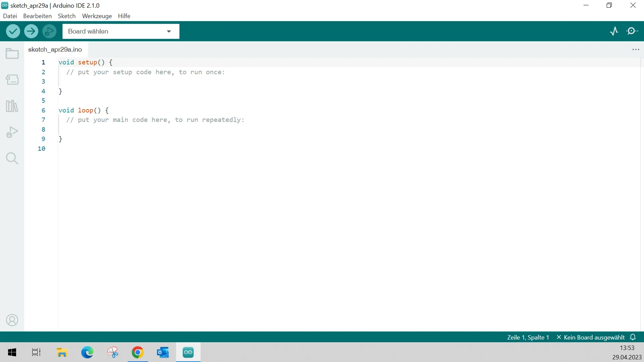Click line number 1 in gutter
The width and height of the screenshot is (644, 362).
click(x=43, y=62)
